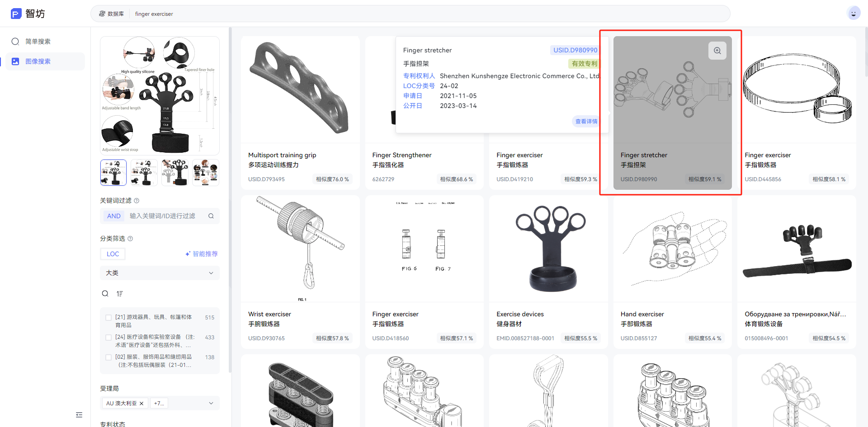The height and width of the screenshot is (427, 868).
Task: Click the keyword filter search icon
Action: click(211, 216)
